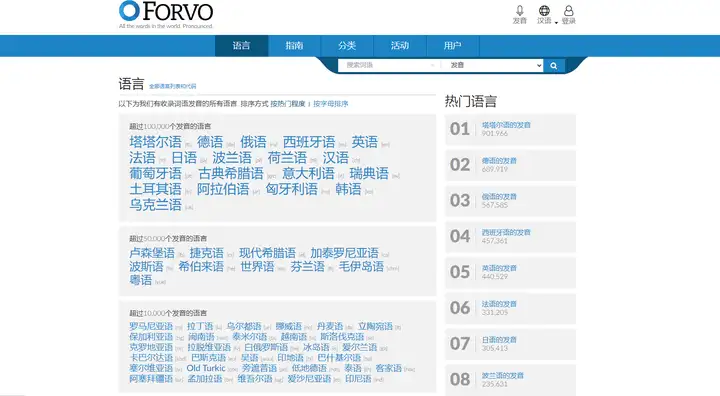720x396 pixels.
Task: Open the 日语 language link
Action: [x=184, y=158]
